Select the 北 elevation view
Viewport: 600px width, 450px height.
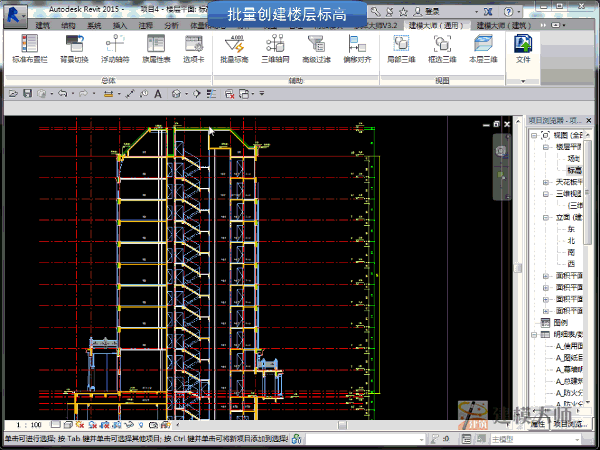pos(571,241)
